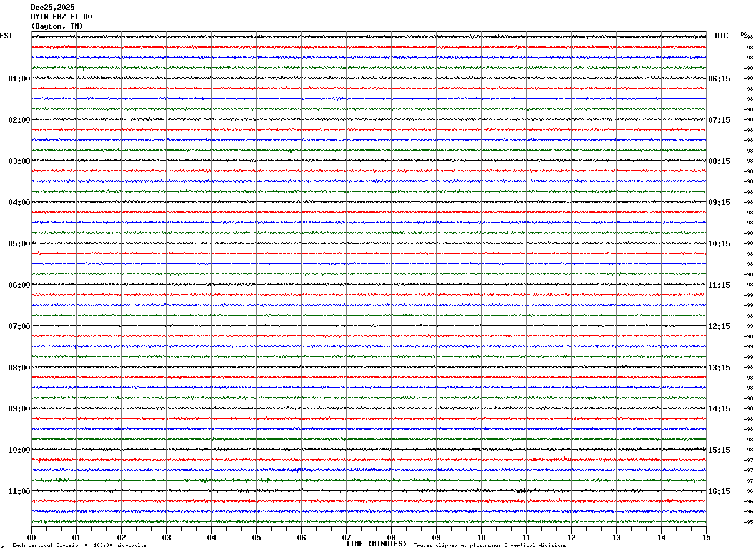
Task: Click the date header Dec25,2025
Action: tap(52, 8)
